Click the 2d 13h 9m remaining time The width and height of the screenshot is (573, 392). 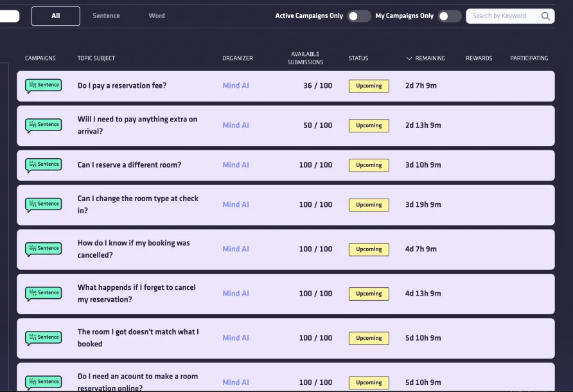click(423, 125)
